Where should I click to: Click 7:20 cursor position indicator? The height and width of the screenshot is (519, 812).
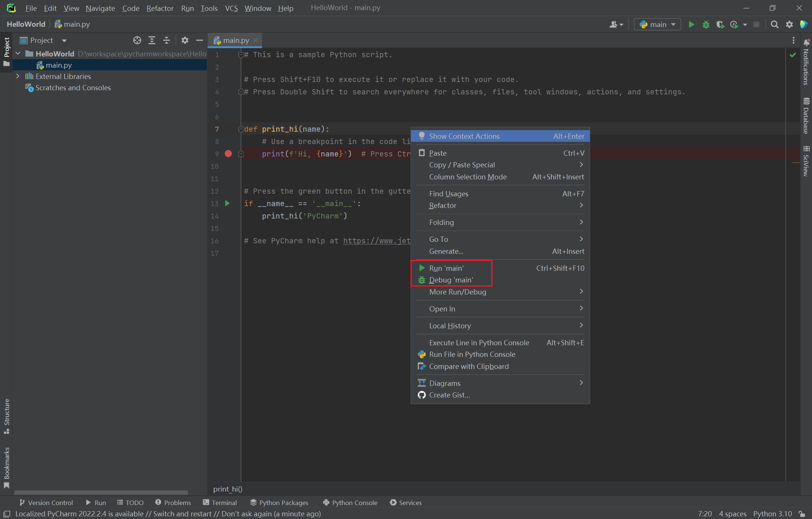705,514
